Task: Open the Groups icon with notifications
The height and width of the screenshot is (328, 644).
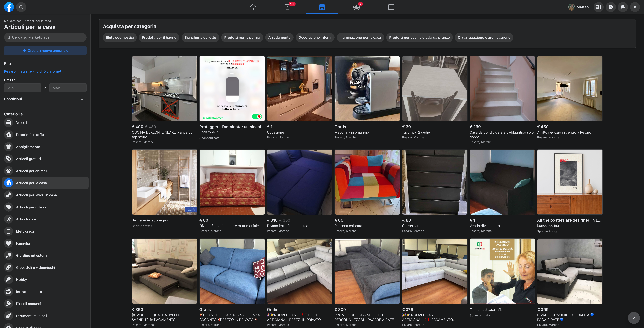Action: coord(356,7)
